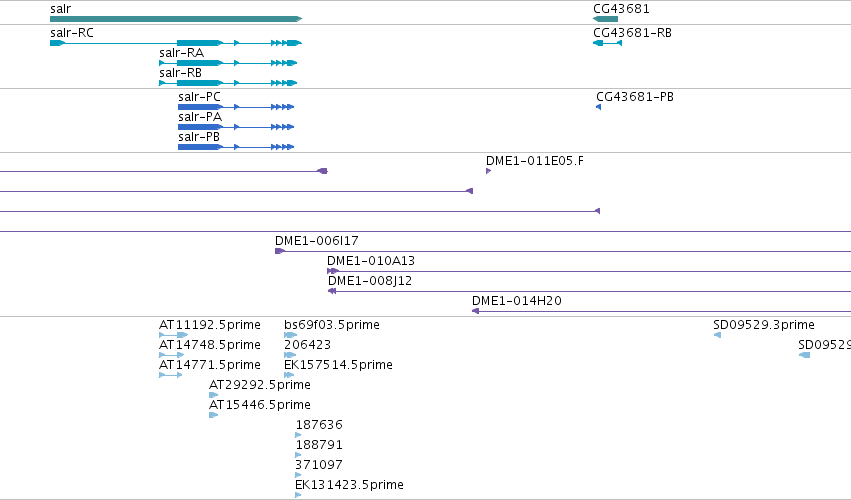Select the DME1-006I17 feature start marker
Screen dimensions: 851x500
click(280, 251)
